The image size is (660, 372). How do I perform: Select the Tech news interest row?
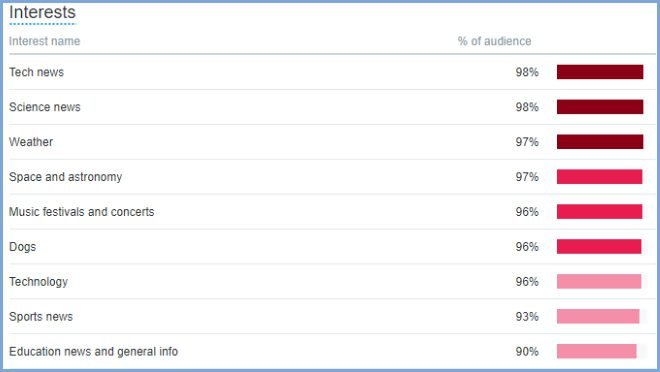pos(332,72)
